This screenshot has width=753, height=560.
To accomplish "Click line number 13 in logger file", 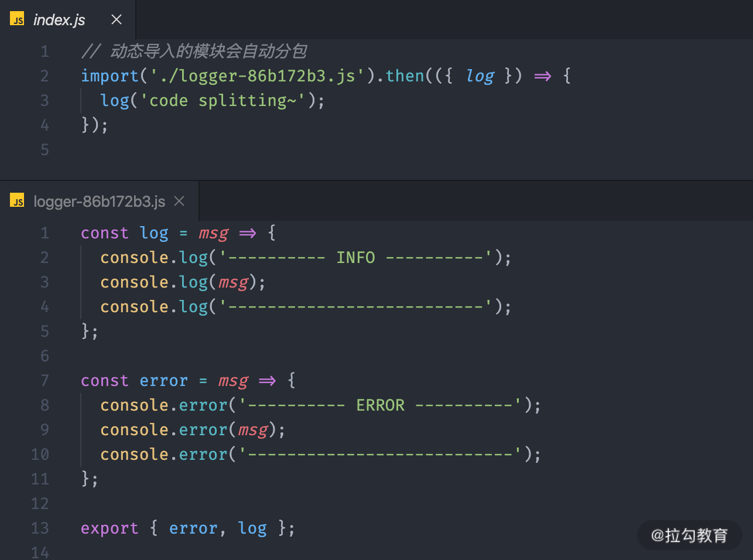I will (x=40, y=528).
